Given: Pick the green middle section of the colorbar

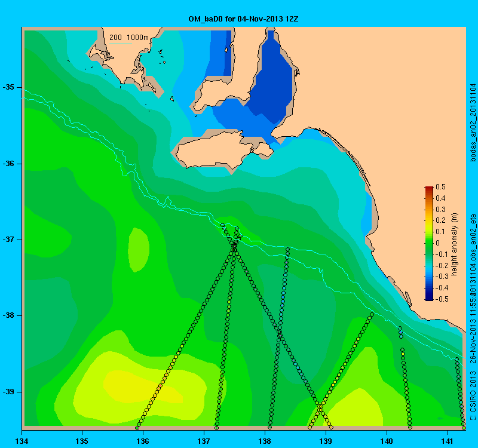Looking at the screenshot, I should pyautogui.click(x=429, y=243).
